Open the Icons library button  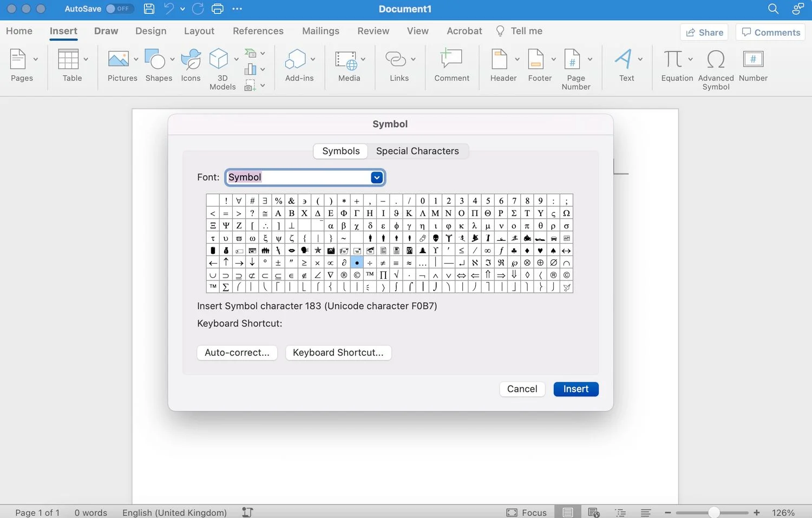click(x=191, y=59)
